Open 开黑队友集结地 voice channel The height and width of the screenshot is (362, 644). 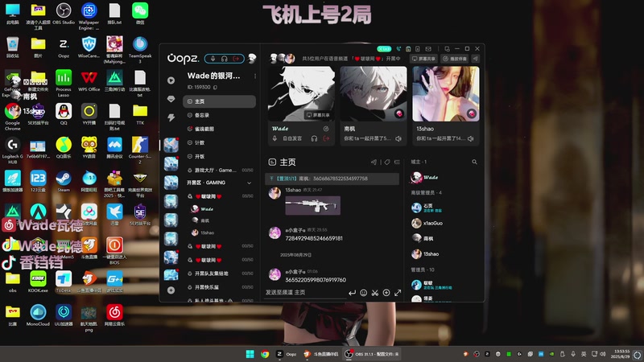point(219,274)
